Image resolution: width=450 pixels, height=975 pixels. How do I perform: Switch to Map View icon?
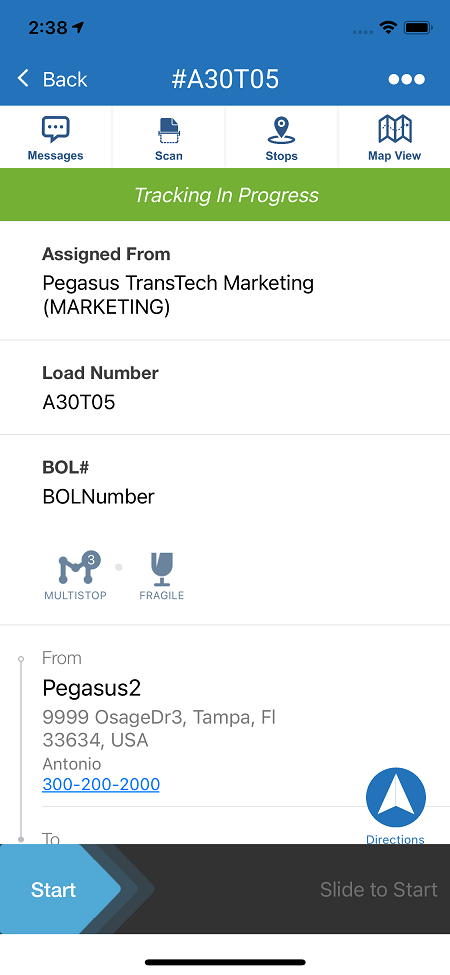[395, 129]
